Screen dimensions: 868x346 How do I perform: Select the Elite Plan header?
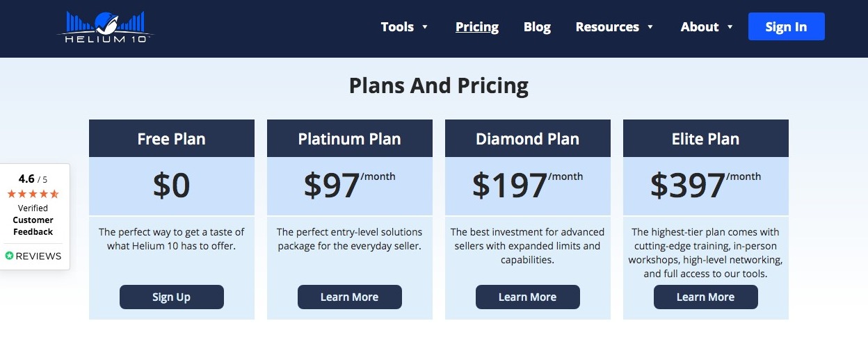coord(706,138)
